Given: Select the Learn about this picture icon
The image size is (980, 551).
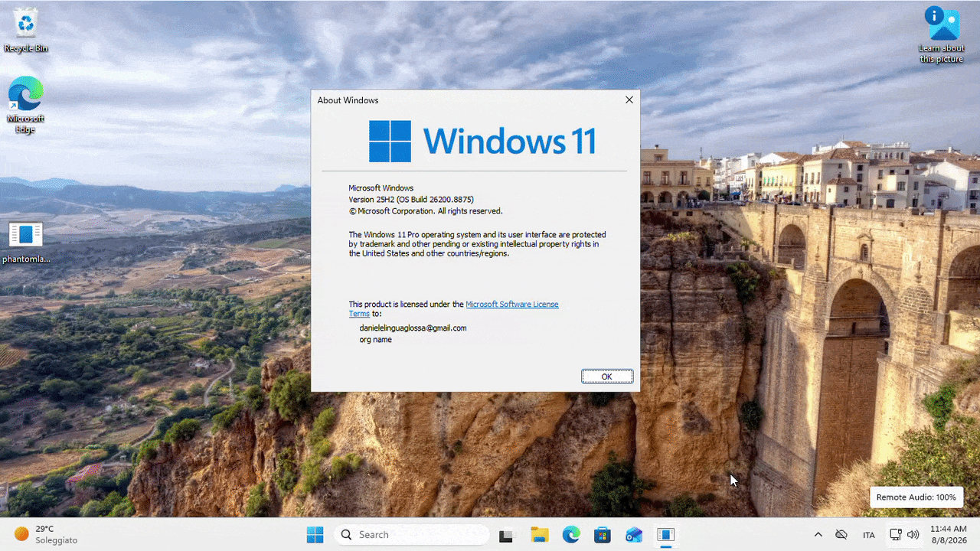Looking at the screenshot, I should 942,35.
